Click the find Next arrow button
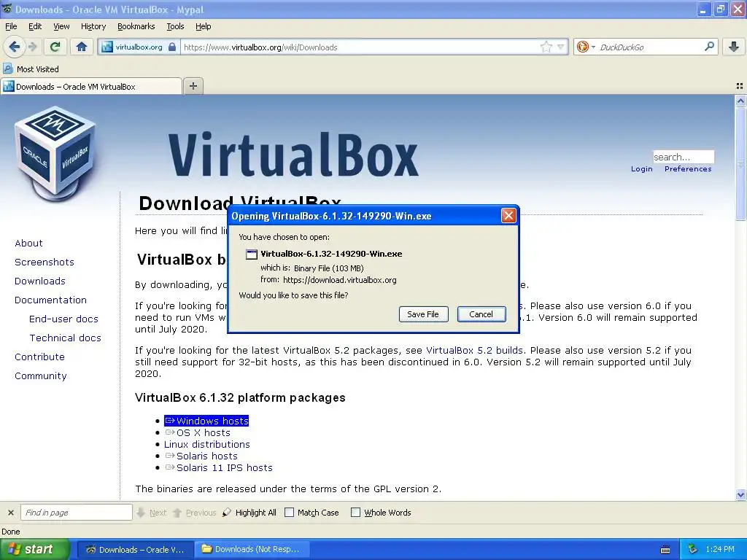 151,513
